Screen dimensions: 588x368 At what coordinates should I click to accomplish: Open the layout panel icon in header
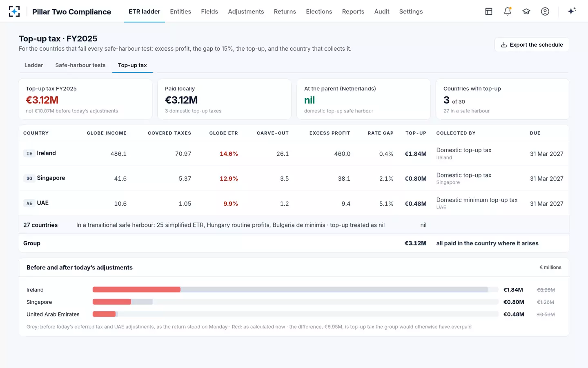[489, 11]
